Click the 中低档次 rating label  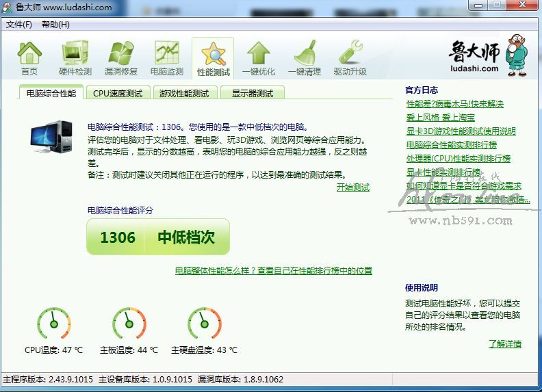click(x=186, y=237)
